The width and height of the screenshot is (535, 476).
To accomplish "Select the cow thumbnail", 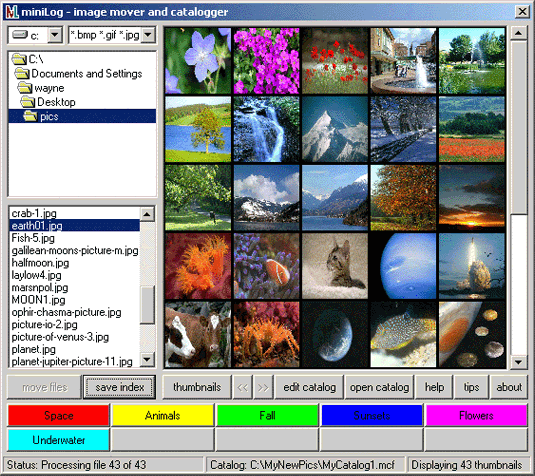I will click(x=198, y=335).
